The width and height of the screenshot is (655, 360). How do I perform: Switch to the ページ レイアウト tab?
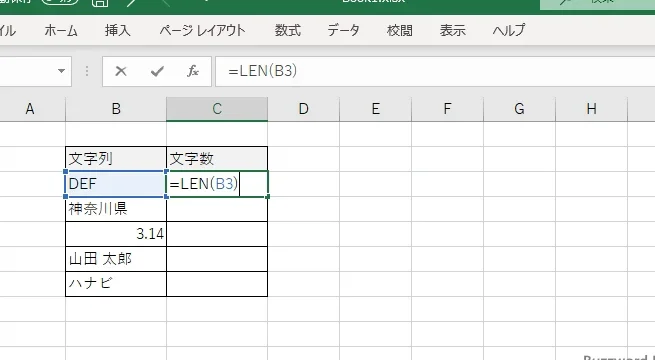point(202,30)
